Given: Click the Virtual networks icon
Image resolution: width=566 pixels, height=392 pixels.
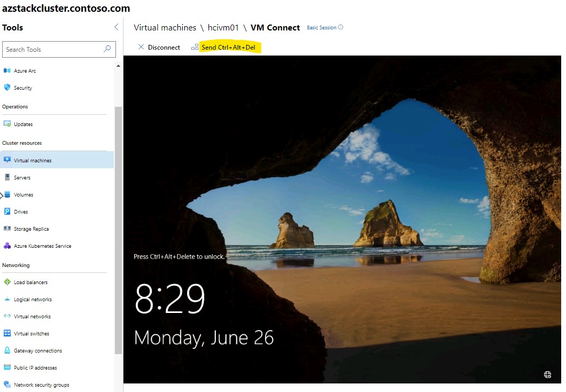Looking at the screenshot, I should click(x=7, y=316).
